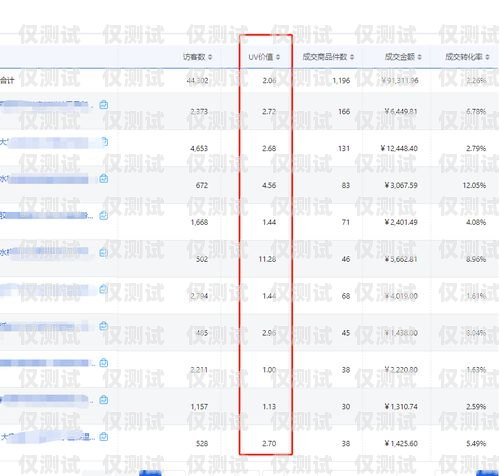The width and height of the screenshot is (499, 476).
Task: Open the blue product icon in the 2,211 visitors row
Action: [x=104, y=363]
